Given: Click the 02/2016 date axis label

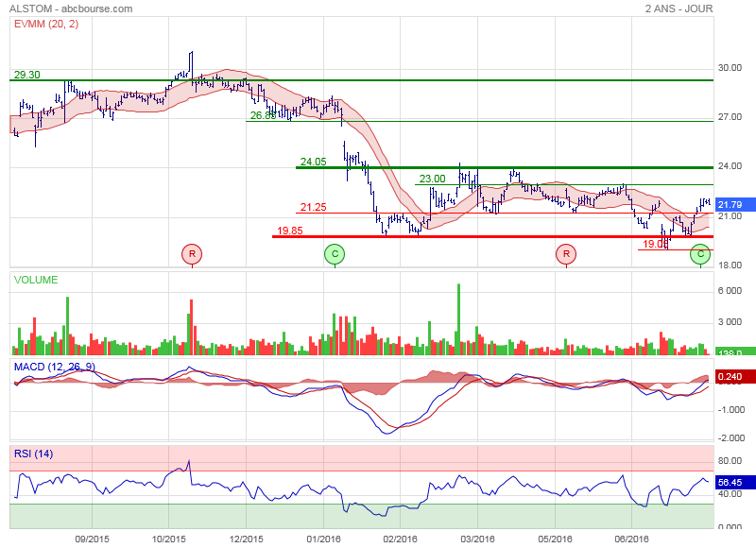Looking at the screenshot, I should point(400,539).
